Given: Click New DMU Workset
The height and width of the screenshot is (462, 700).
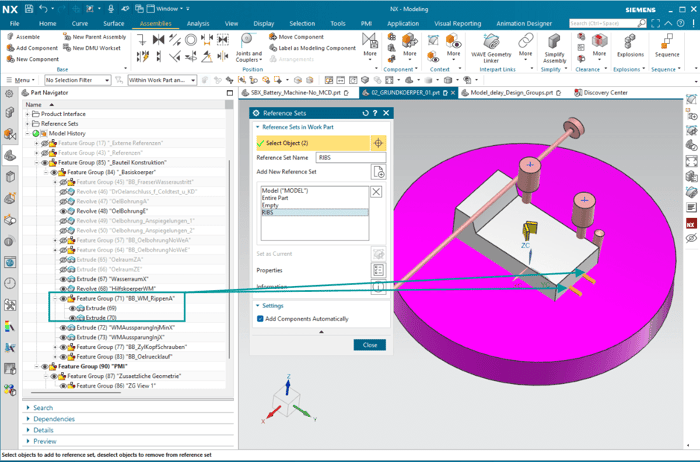Looking at the screenshot, I should [92, 48].
